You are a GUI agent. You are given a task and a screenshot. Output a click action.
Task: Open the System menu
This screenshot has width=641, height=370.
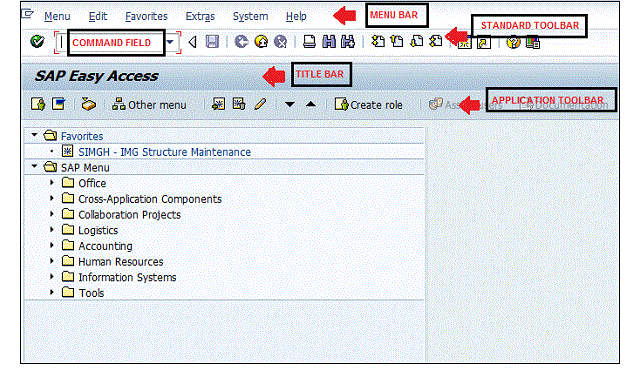[250, 16]
